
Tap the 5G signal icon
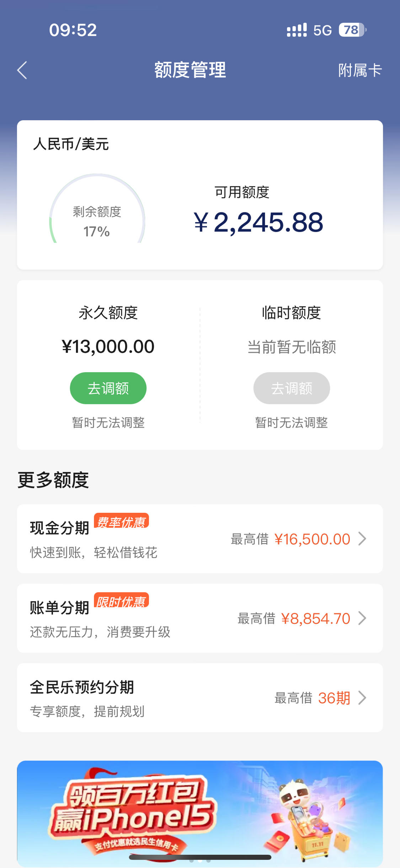(322, 30)
